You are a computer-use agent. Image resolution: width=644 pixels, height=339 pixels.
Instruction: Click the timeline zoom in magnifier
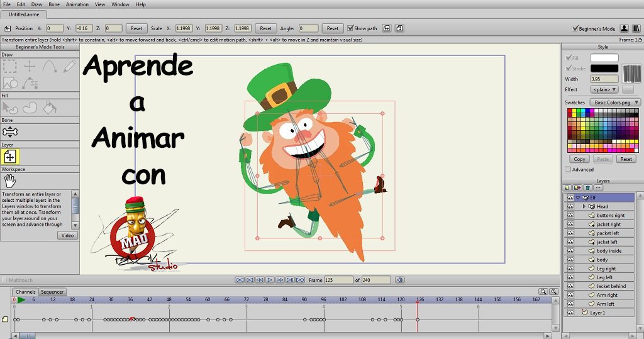553,291
